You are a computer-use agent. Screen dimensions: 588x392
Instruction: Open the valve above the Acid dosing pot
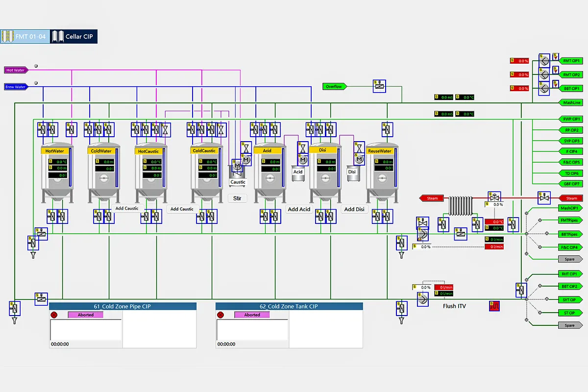(303, 148)
